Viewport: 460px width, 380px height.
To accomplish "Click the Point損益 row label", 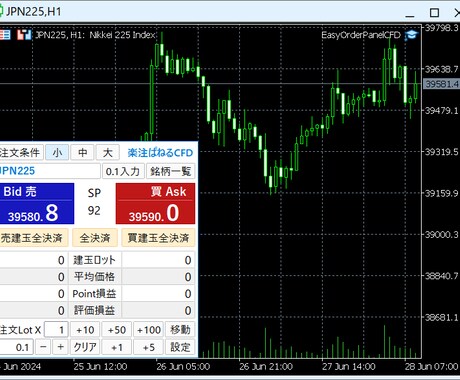I will (x=94, y=293).
